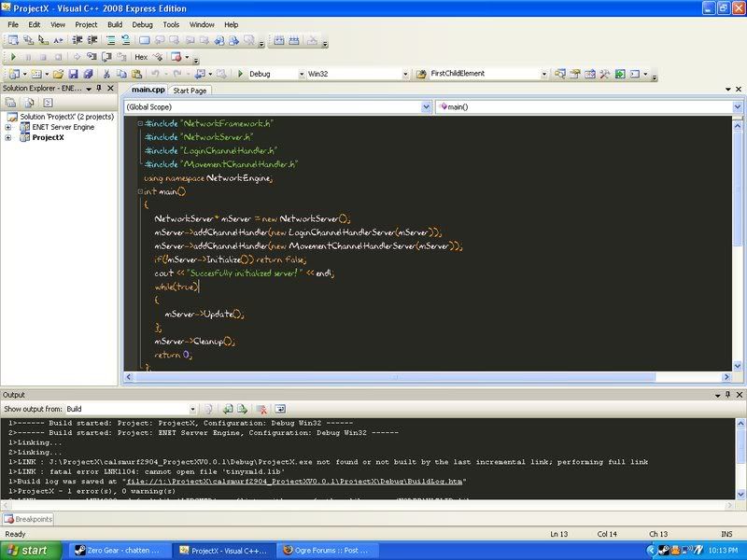Viewport: 747px width, 560px height.
Task: Open the Debug menu
Action: pyautogui.click(x=142, y=25)
